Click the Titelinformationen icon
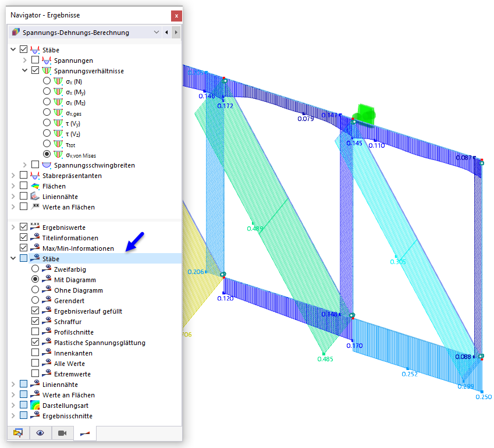 (35, 237)
